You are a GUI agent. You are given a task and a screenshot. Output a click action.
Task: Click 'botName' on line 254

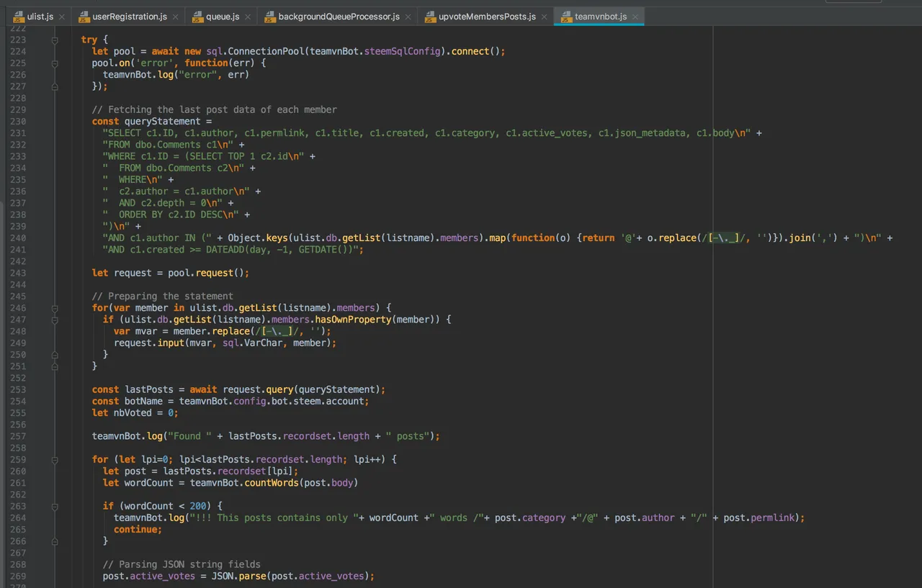144,401
